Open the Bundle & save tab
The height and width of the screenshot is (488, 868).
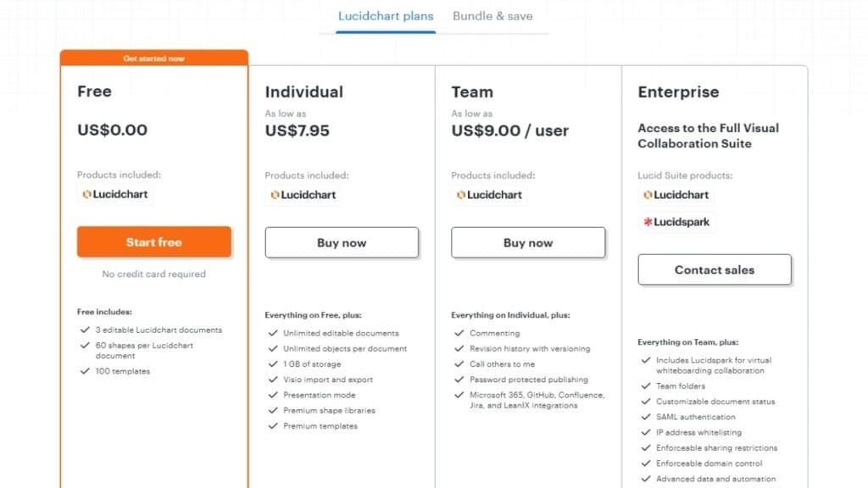point(492,16)
